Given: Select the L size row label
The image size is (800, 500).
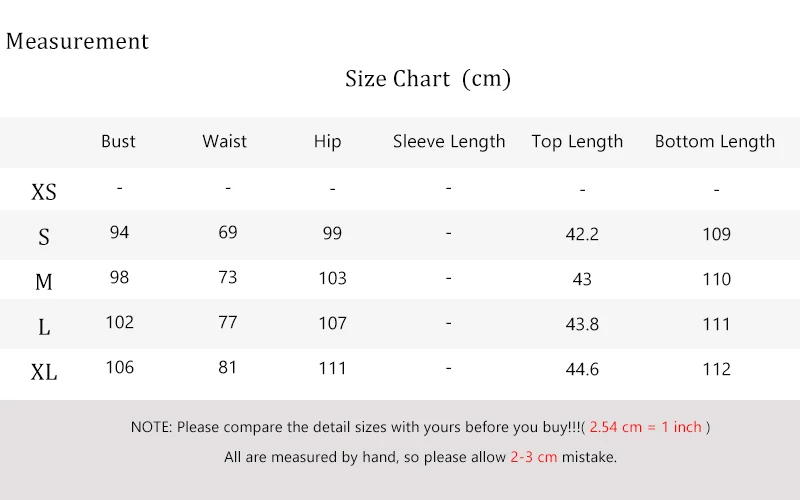Looking at the screenshot, I should coord(44,327).
